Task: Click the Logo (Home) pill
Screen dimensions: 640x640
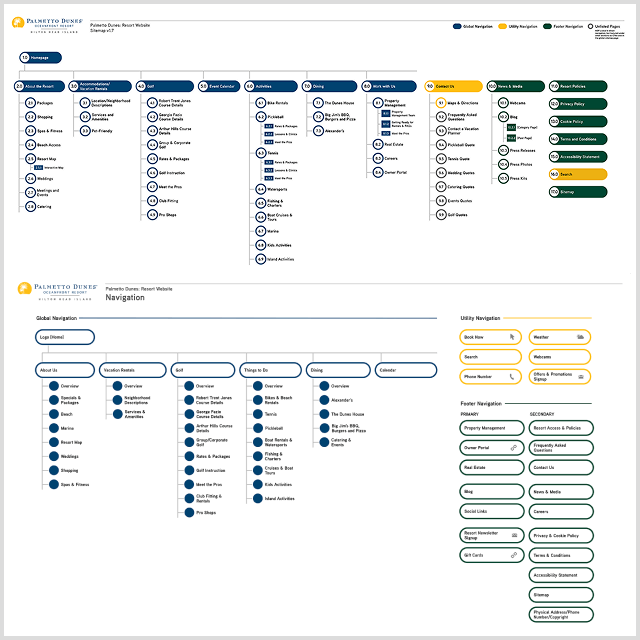Action: 65,337
